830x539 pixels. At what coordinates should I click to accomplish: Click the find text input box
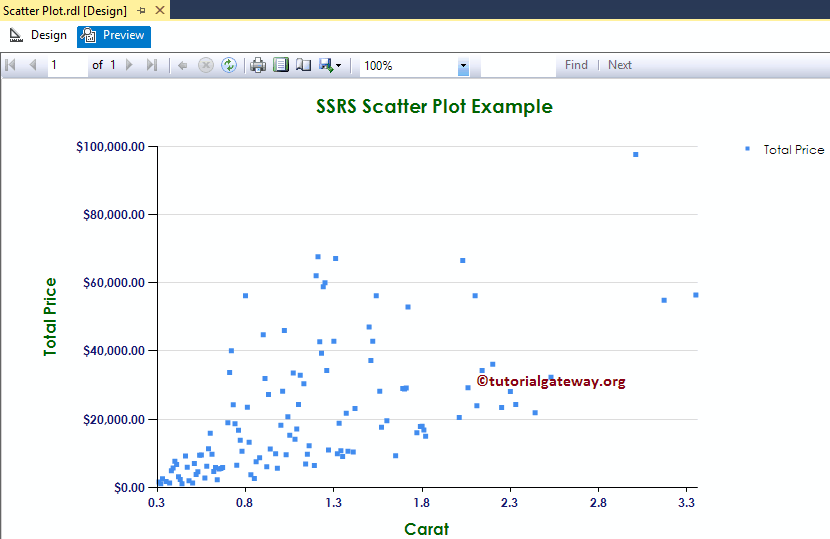pyautogui.click(x=518, y=66)
